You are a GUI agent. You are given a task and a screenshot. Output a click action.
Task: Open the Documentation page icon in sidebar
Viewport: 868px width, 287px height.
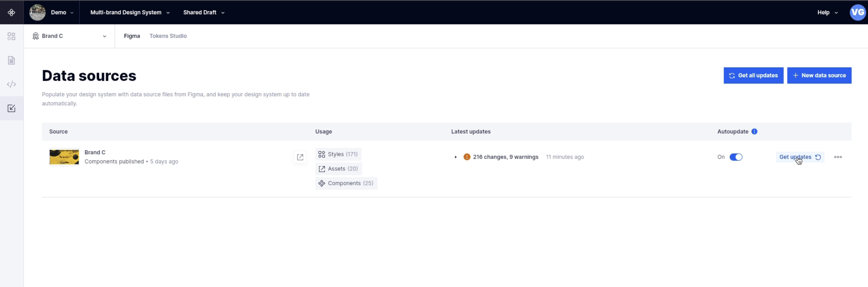[x=11, y=60]
